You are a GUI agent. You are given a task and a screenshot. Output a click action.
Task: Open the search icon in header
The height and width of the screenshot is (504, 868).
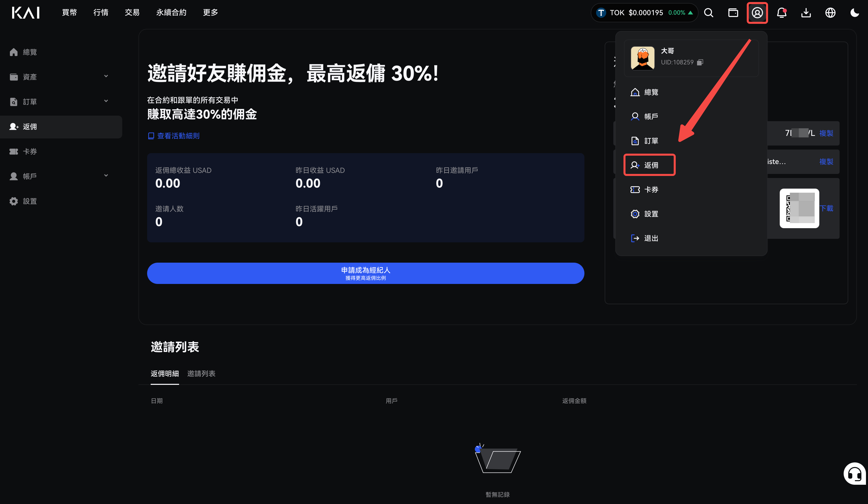pyautogui.click(x=708, y=13)
